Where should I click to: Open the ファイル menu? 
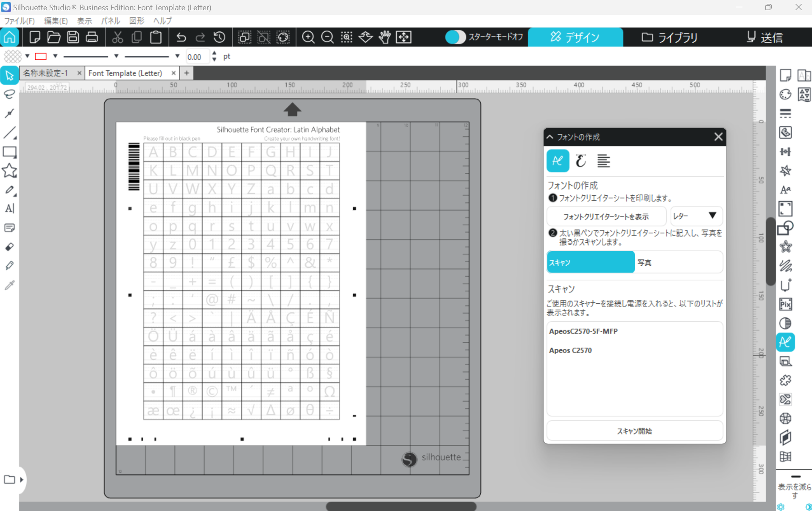pos(19,21)
